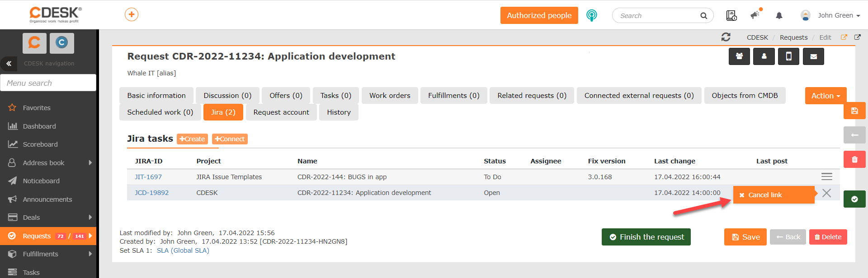
Task: Click the floating gray back arrow icon
Action: click(854, 135)
